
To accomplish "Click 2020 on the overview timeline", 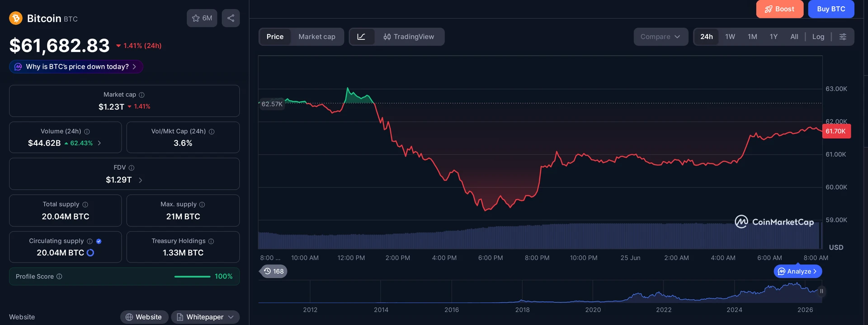I will click(x=593, y=310).
